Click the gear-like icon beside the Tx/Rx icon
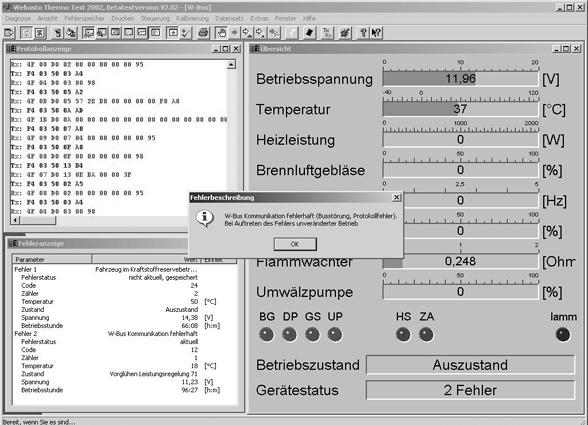Viewport: 588px width, 425px height. [x=345, y=33]
